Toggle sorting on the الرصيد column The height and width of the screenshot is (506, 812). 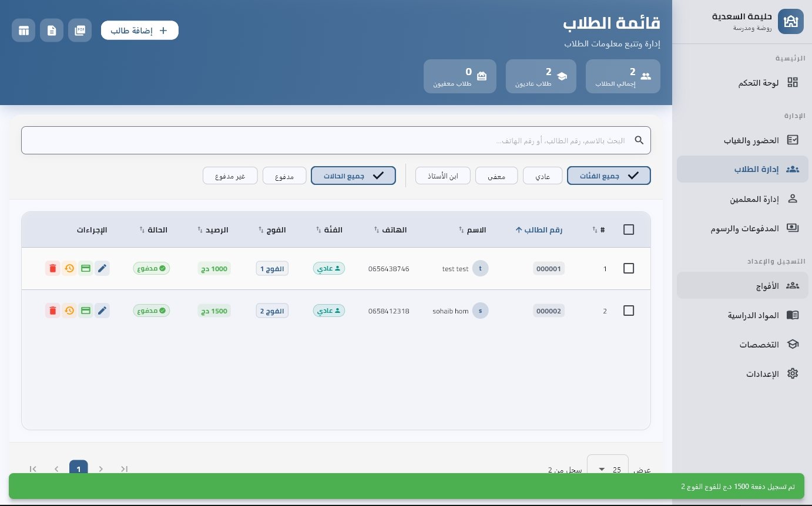click(x=214, y=230)
